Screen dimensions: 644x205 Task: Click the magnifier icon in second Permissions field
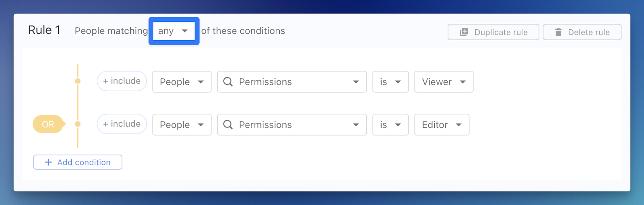pos(228,125)
